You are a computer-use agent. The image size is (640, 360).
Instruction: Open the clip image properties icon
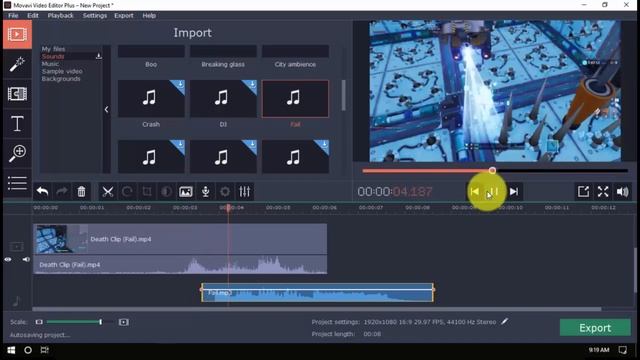tap(186, 191)
